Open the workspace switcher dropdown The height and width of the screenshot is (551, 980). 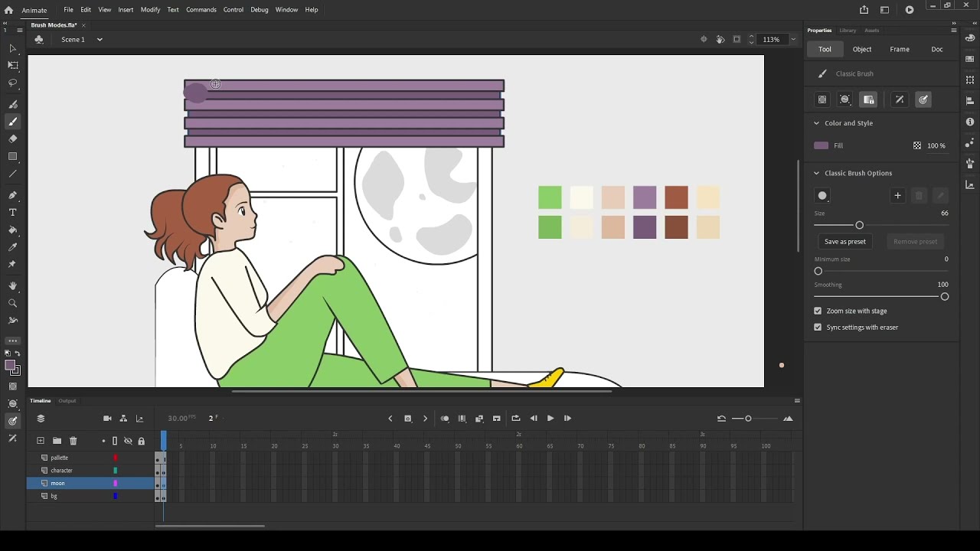tap(884, 10)
